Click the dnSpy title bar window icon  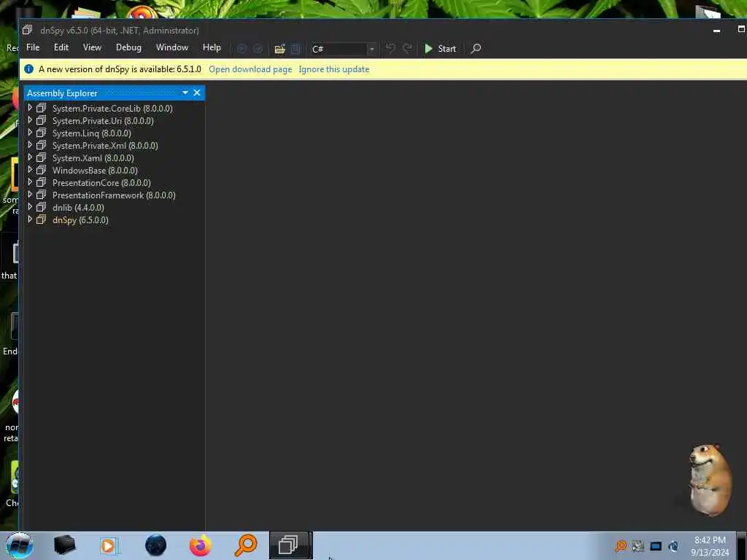pos(27,30)
